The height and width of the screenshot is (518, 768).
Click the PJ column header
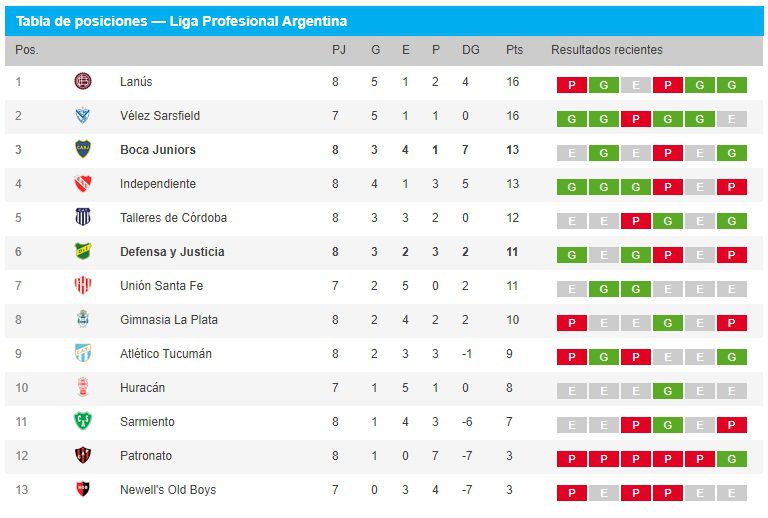339,50
